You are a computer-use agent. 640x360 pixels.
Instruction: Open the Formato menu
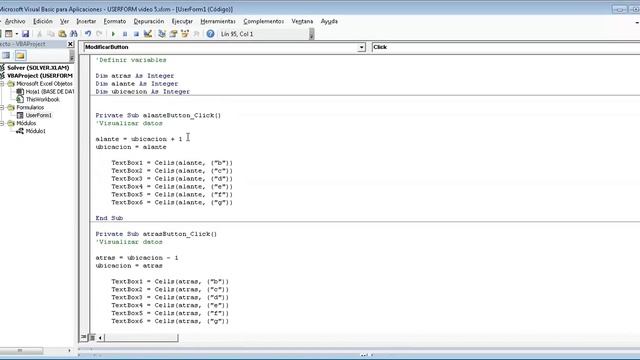pyautogui.click(x=115, y=21)
